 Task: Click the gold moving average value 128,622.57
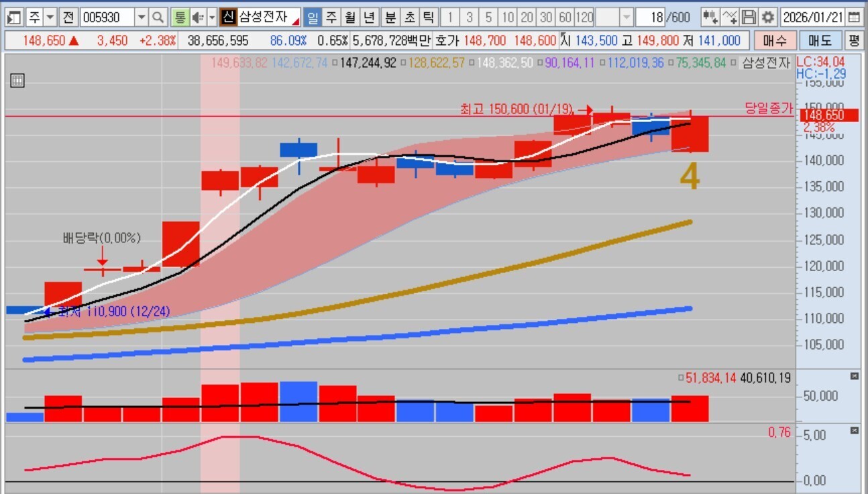coord(437,63)
